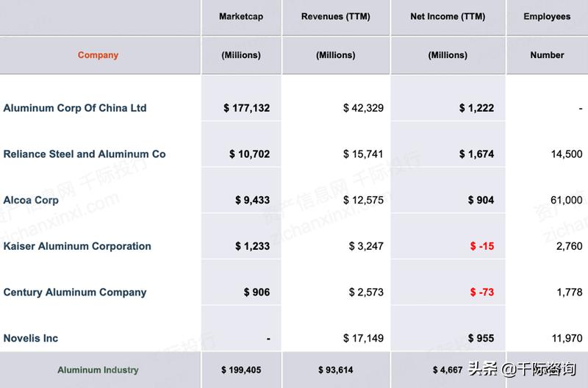Click Century's red -73 net income value
The height and width of the screenshot is (388, 588).
pyautogui.click(x=482, y=292)
